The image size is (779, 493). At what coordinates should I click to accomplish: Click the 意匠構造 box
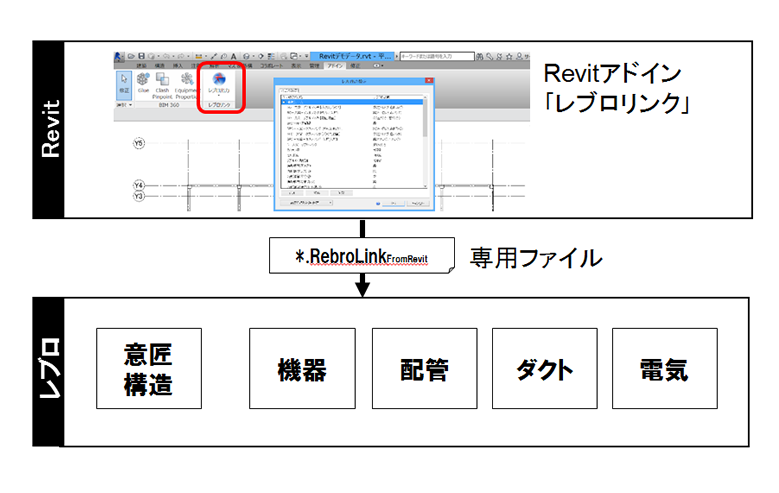pos(149,368)
